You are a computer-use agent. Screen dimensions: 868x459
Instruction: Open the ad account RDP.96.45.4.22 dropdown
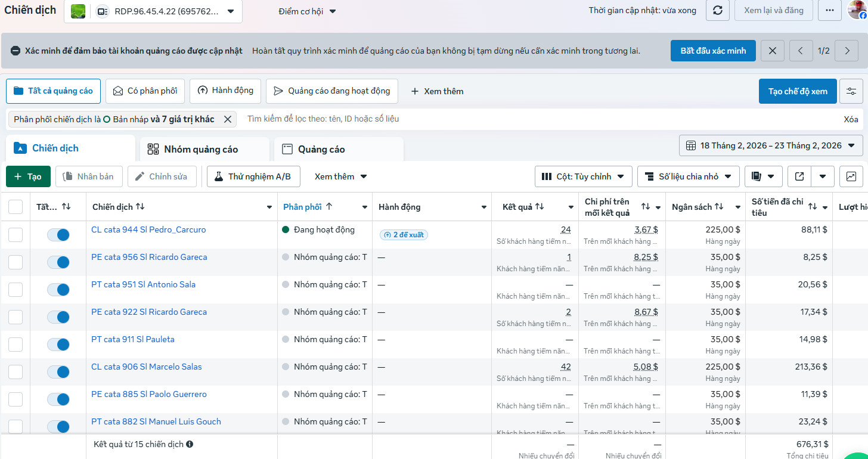(153, 11)
